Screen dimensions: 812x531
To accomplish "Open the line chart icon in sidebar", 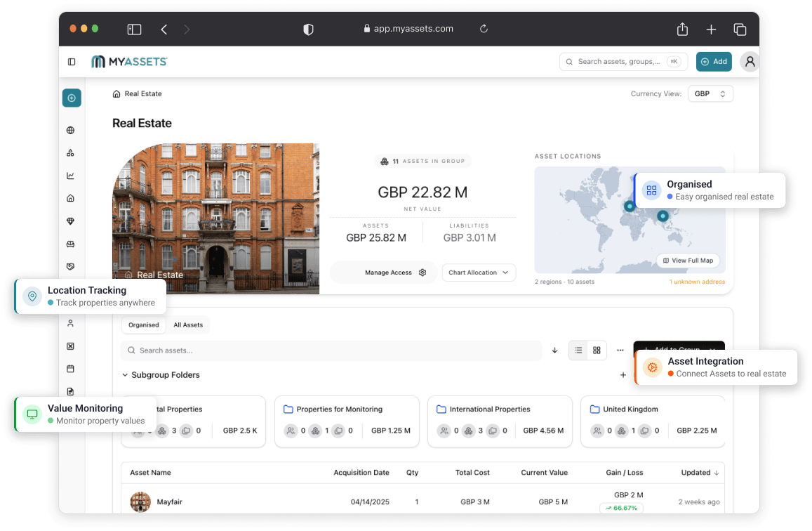I will (x=70, y=176).
